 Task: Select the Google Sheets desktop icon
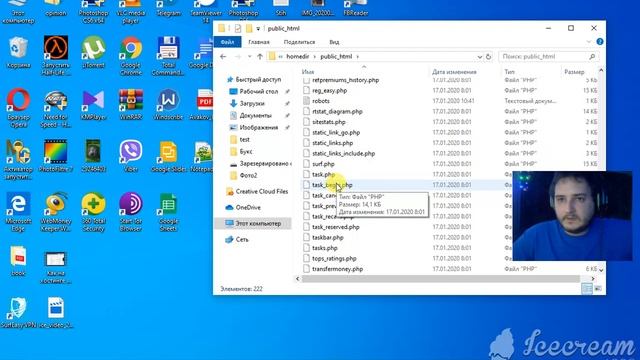coord(168,212)
